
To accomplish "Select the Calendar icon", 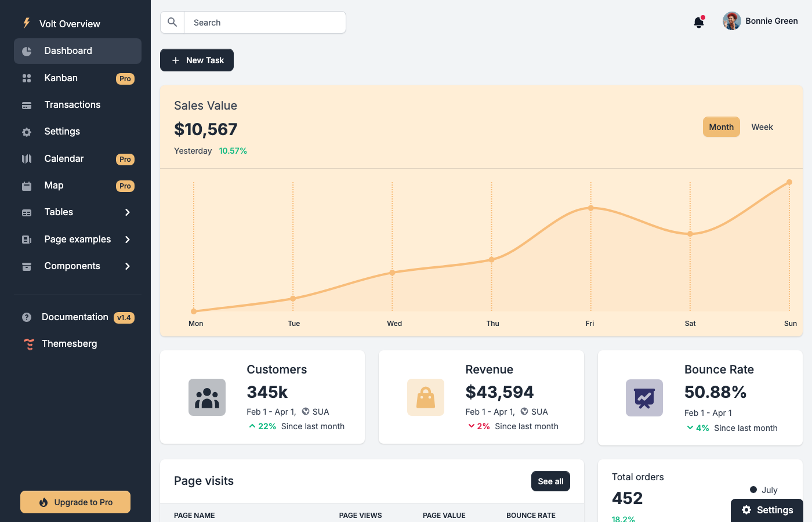I will (27, 158).
